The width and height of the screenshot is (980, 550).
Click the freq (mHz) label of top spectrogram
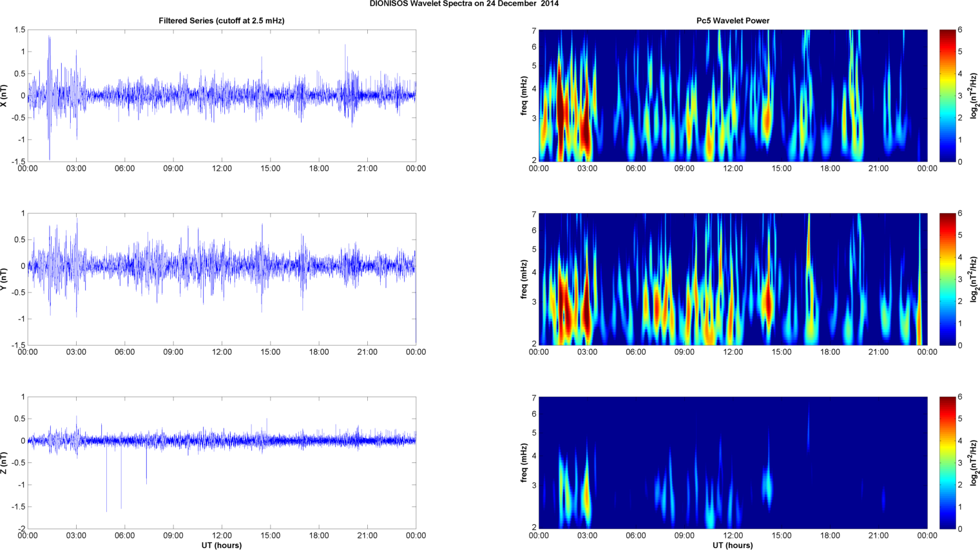pyautogui.click(x=524, y=96)
